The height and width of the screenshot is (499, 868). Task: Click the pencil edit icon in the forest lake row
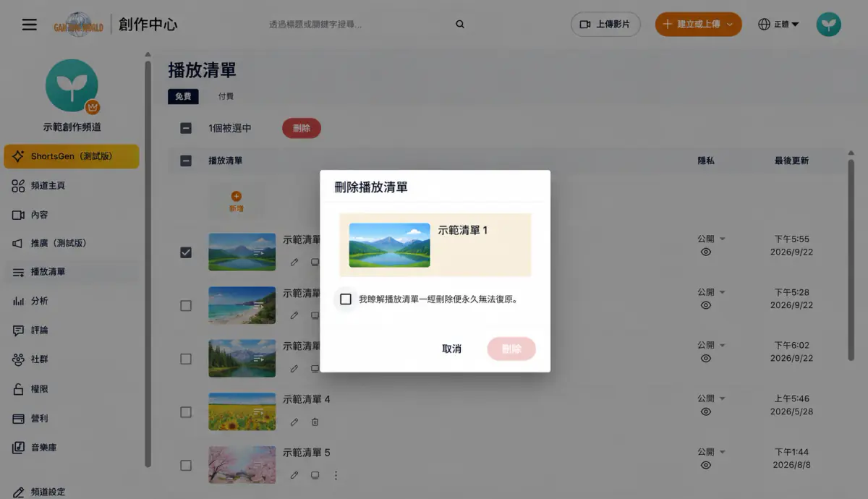(x=294, y=368)
